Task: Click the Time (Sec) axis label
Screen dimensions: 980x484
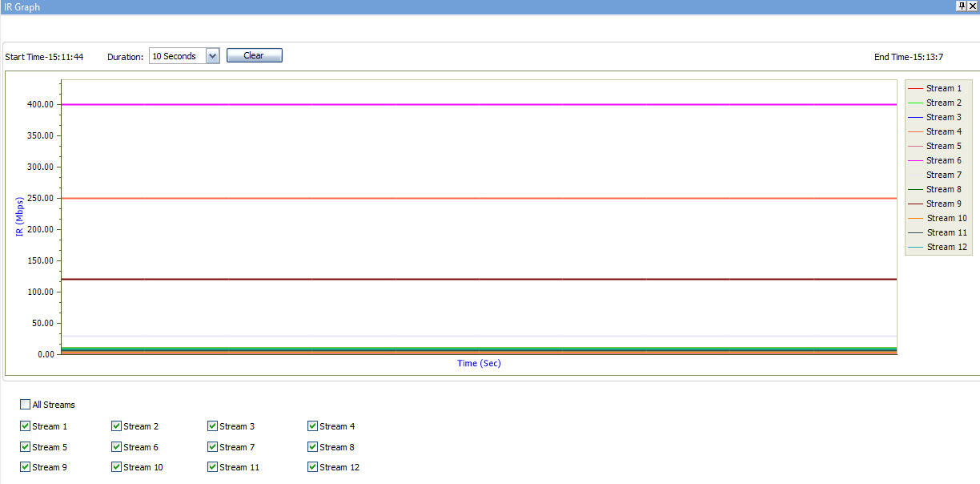Action: tap(479, 363)
